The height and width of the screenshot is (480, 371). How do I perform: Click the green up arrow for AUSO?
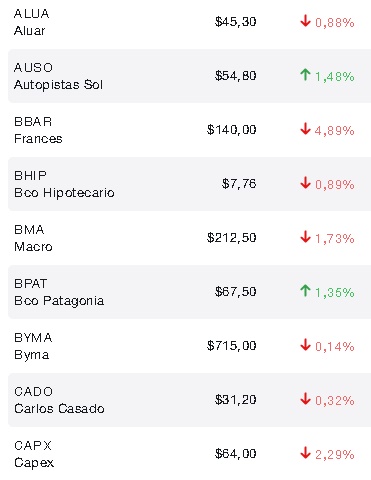[x=305, y=75]
